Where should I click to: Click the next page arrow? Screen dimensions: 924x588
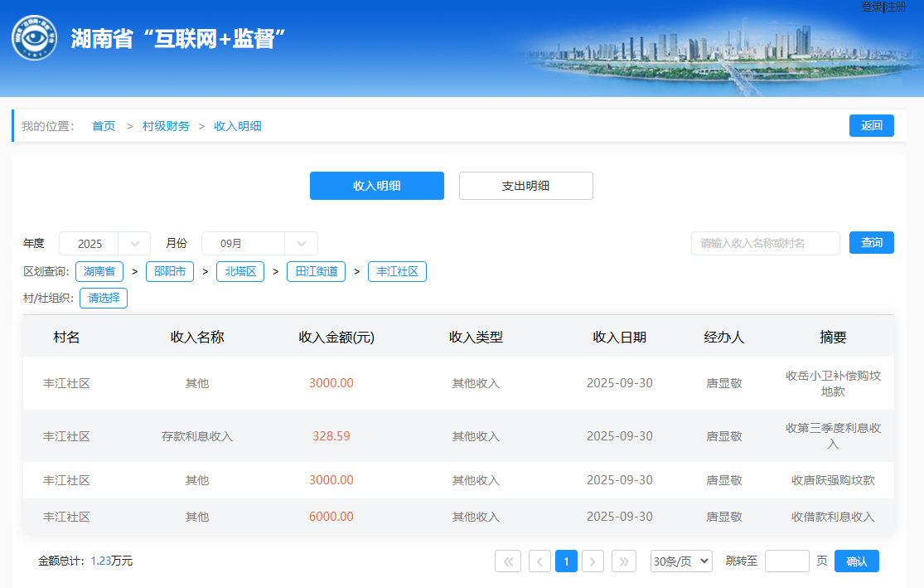593,561
